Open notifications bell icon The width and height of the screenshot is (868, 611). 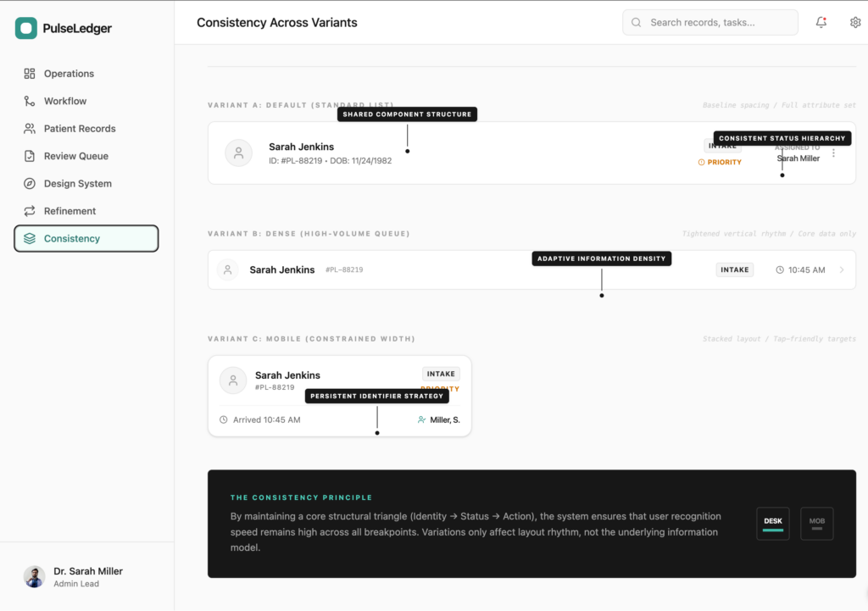click(821, 22)
